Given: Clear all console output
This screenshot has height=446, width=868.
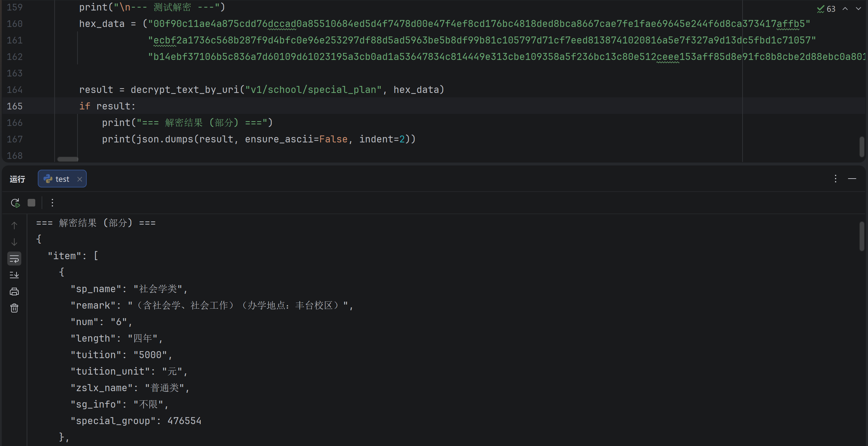Looking at the screenshot, I should click(x=14, y=308).
